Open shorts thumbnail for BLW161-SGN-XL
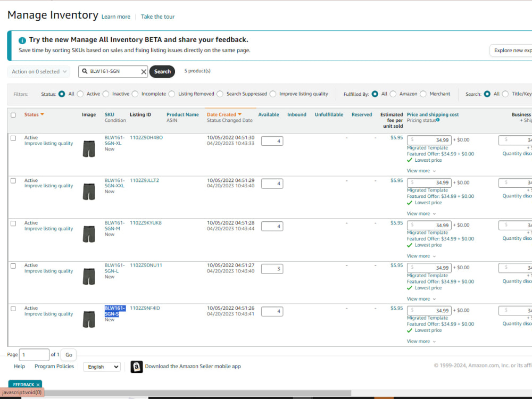This screenshot has width=532, height=399. 89,148
